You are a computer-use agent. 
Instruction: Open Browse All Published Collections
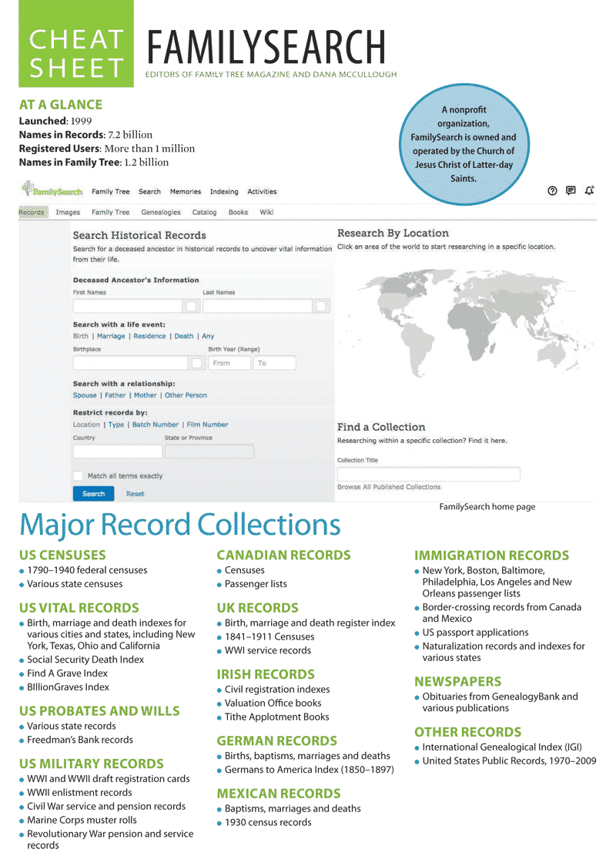point(390,486)
